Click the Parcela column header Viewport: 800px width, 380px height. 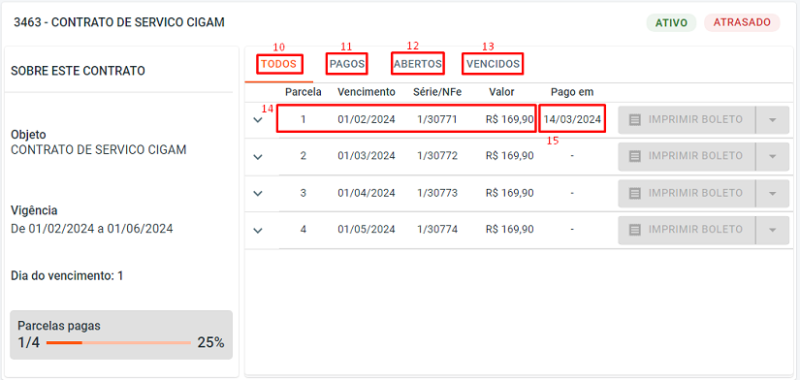point(303,92)
